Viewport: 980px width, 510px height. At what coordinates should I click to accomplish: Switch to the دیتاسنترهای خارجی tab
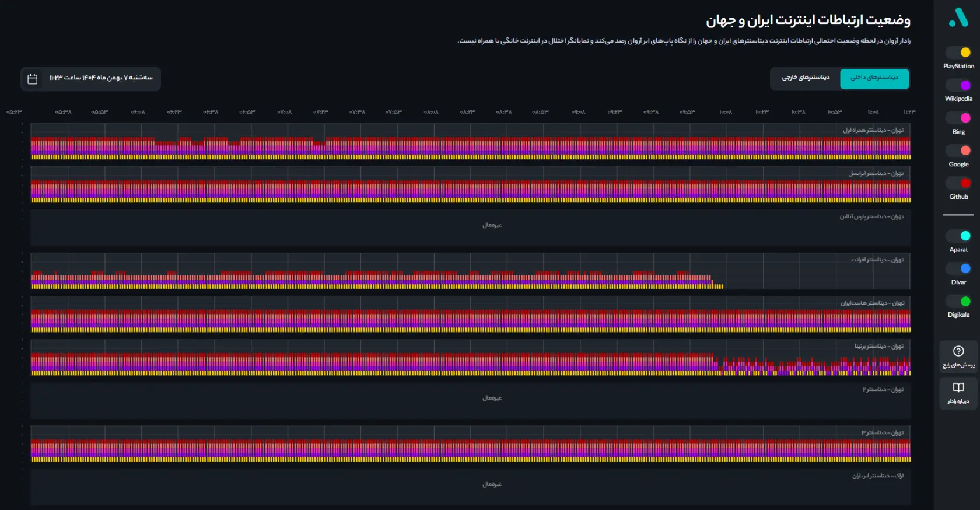(806, 78)
